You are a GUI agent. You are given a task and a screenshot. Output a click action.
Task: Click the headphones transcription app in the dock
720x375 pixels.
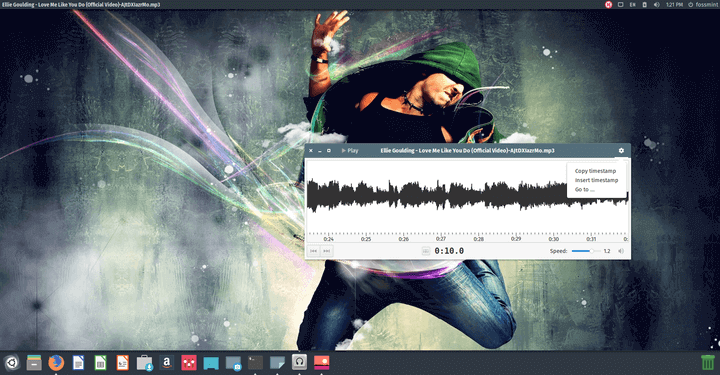click(299, 363)
